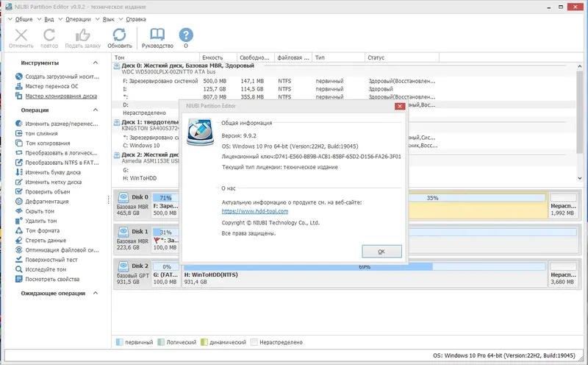Viewport: 588px width, 365px height.
Task: Select Том копирования operation
Action: pyautogui.click(x=43, y=143)
